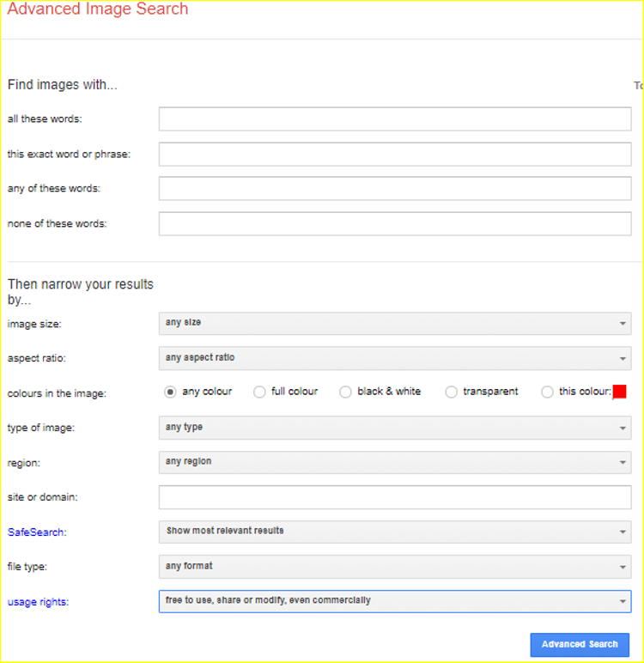The image size is (644, 663).
Task: Expand the aspect ratio dropdown
Action: (395, 358)
